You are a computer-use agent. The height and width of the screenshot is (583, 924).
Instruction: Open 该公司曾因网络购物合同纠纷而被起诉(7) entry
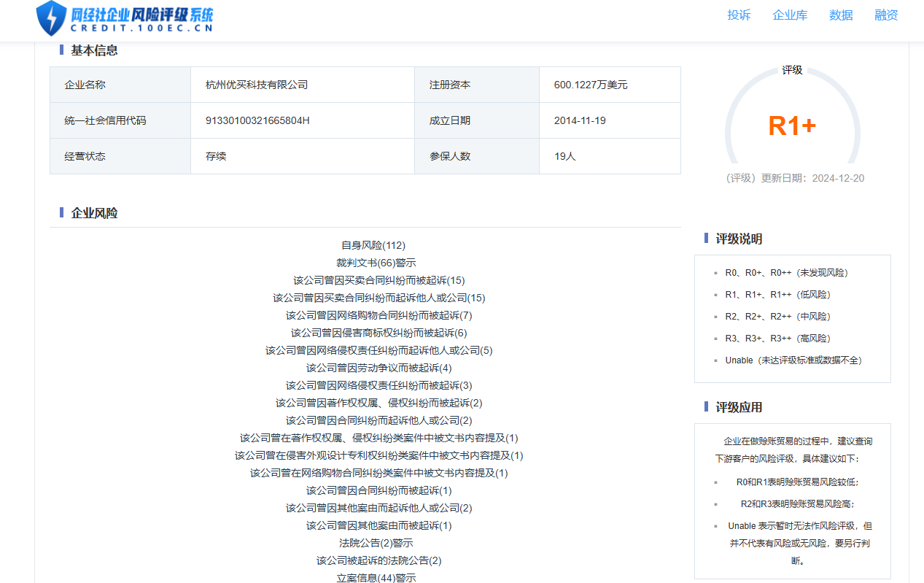pos(378,315)
